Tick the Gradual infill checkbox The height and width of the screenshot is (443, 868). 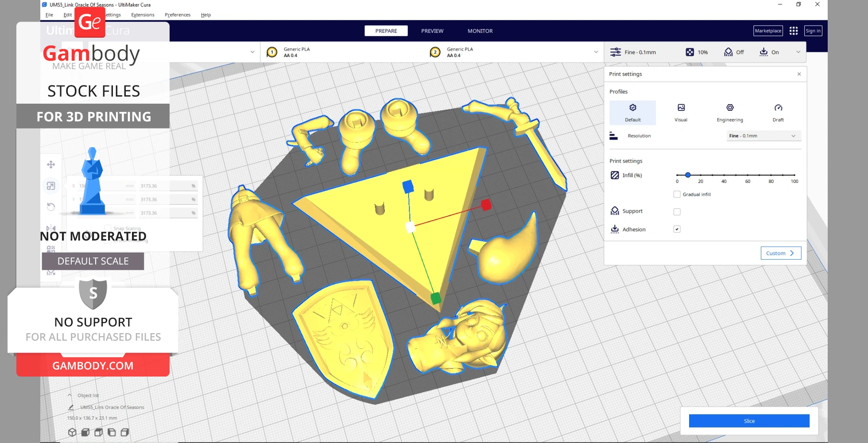pos(677,194)
